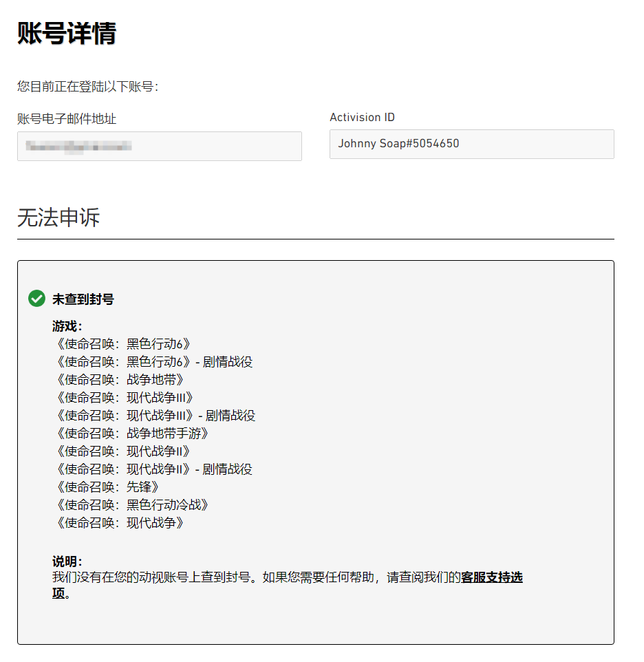Select the 《使命召唤：先锋》 entry
The image size is (644, 662).
[107, 487]
